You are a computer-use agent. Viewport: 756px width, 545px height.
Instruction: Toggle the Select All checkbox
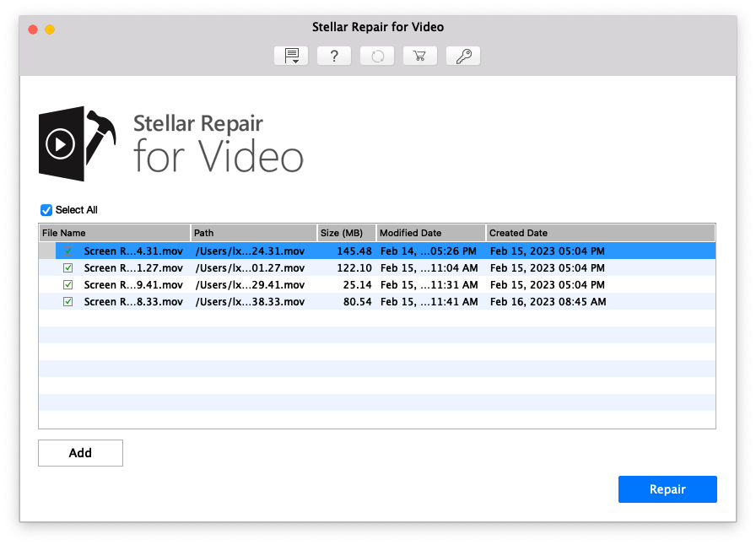click(46, 210)
